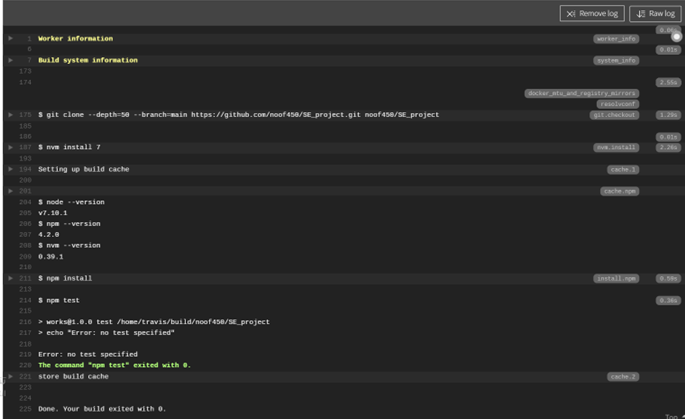Click the Top link at bottom right

pyautogui.click(x=674, y=416)
